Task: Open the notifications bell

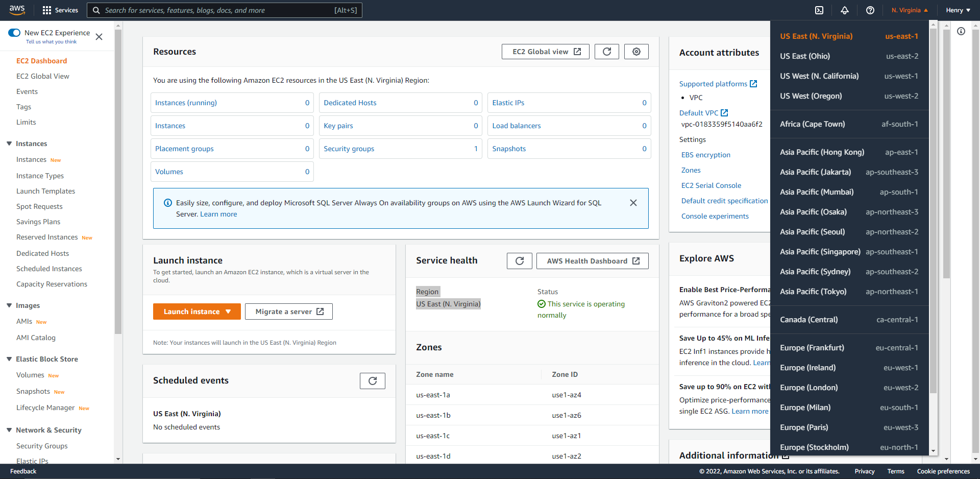Action: coord(845,10)
